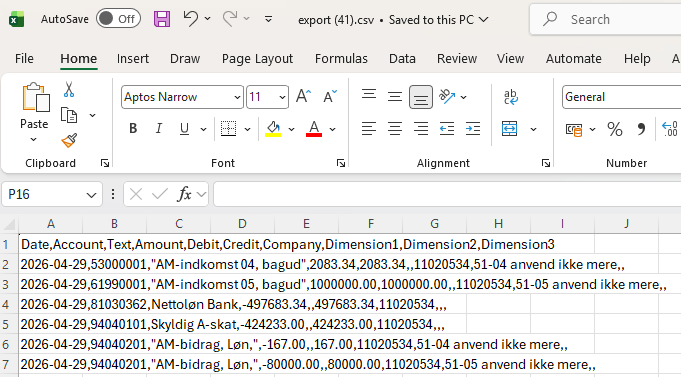The height and width of the screenshot is (377, 681).
Task: Center text horizontally
Action: click(395, 129)
